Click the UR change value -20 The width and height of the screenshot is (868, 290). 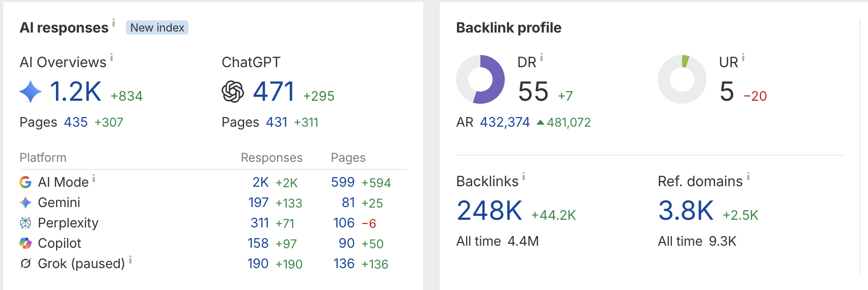pyautogui.click(x=755, y=96)
